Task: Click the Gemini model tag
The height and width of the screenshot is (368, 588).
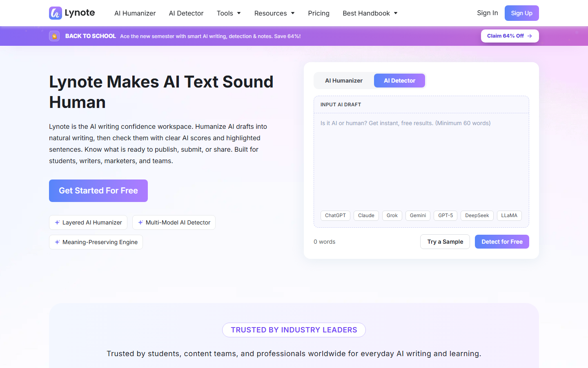Action: (x=418, y=215)
